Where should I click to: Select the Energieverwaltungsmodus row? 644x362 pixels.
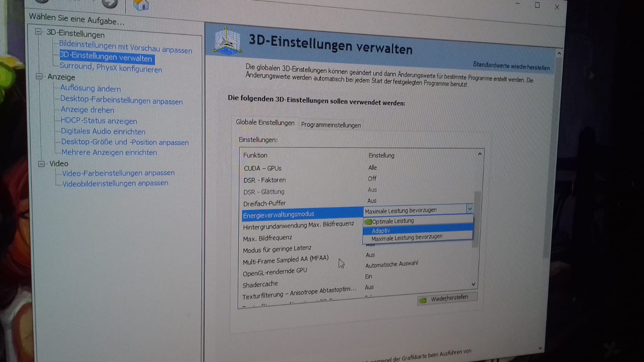coord(302,214)
